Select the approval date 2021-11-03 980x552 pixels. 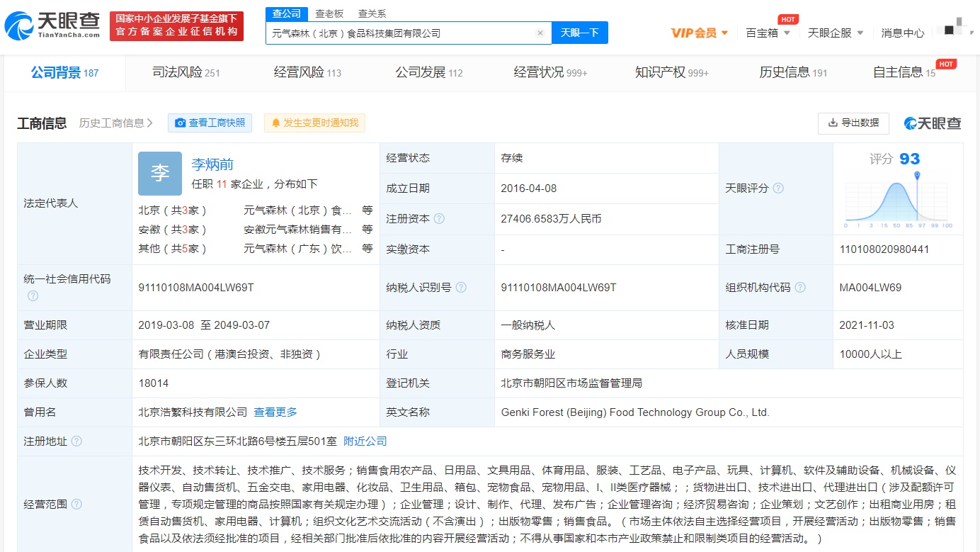click(x=867, y=325)
